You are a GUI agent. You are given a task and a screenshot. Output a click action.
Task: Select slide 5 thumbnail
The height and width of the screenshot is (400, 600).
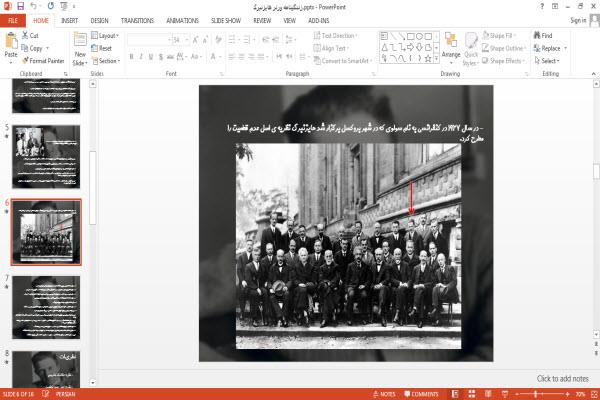click(46, 157)
